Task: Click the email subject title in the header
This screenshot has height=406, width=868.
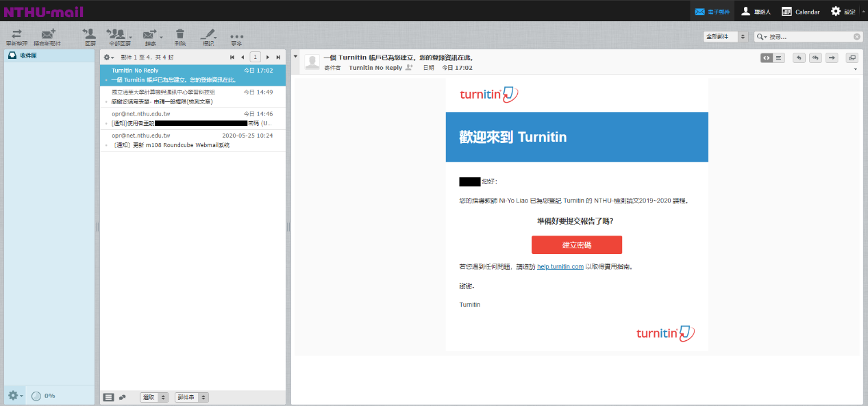Action: (399, 58)
